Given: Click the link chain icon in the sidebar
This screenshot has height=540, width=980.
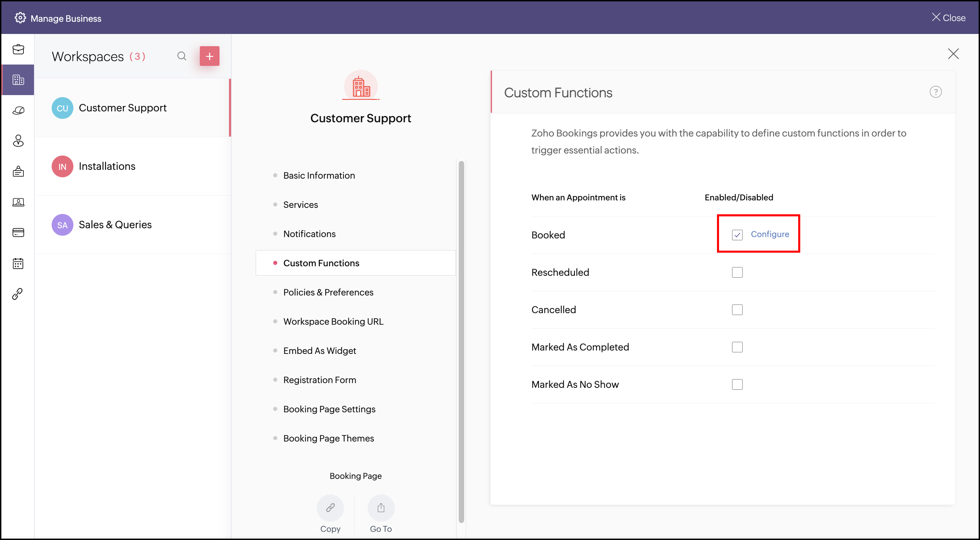Looking at the screenshot, I should (18, 293).
